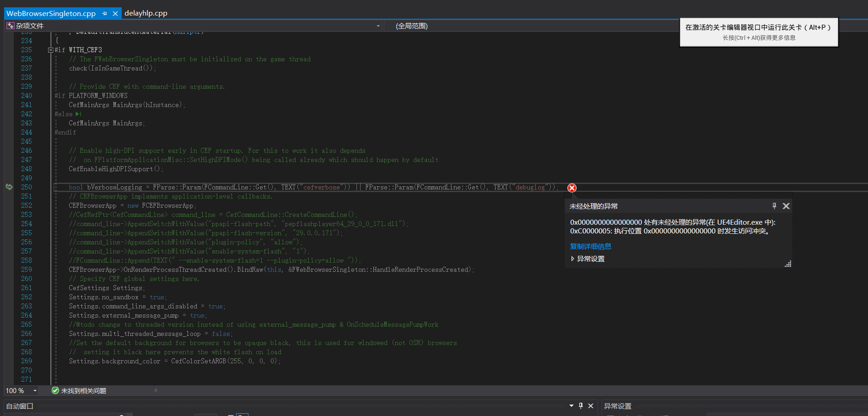868x416 pixels.
Task: Click the resize grip of the exception popup
Action: pyautogui.click(x=788, y=264)
